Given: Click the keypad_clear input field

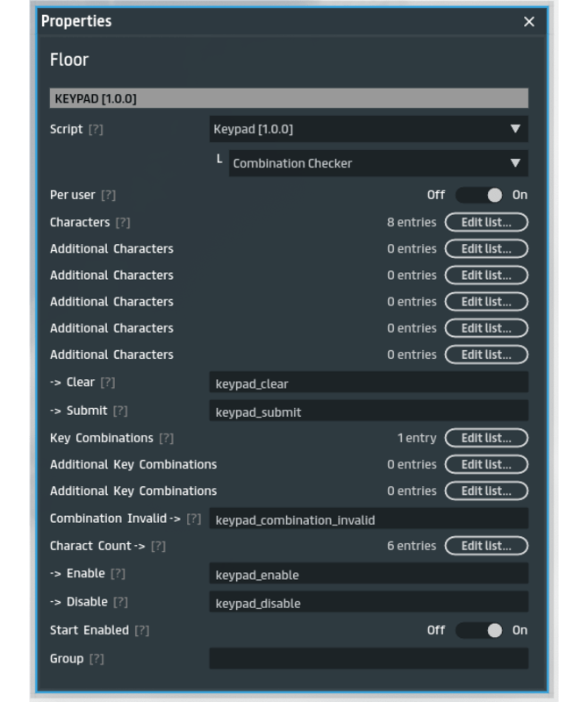Looking at the screenshot, I should click(x=369, y=383).
